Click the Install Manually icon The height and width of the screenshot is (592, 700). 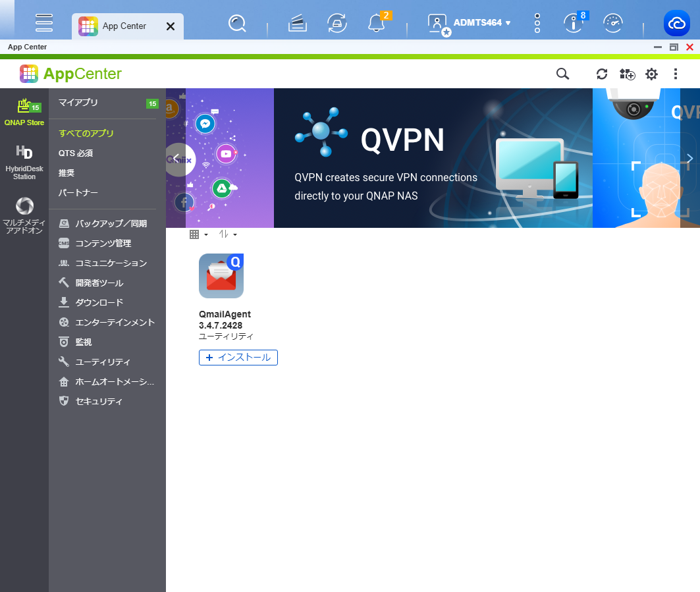pos(627,74)
